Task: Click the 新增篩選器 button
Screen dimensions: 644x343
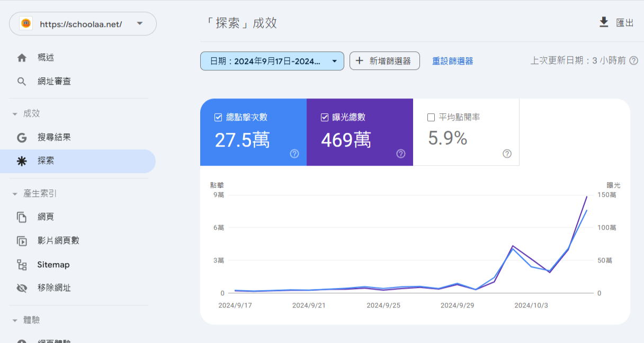Action: (384, 61)
